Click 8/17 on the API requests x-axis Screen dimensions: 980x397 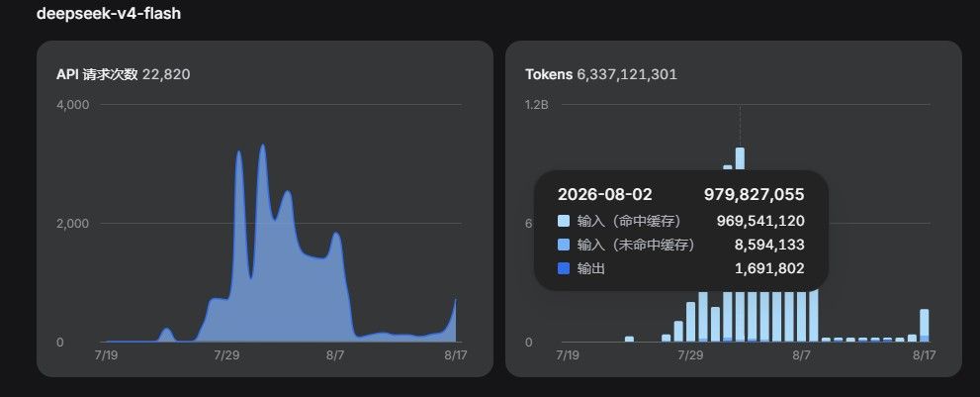click(x=456, y=355)
